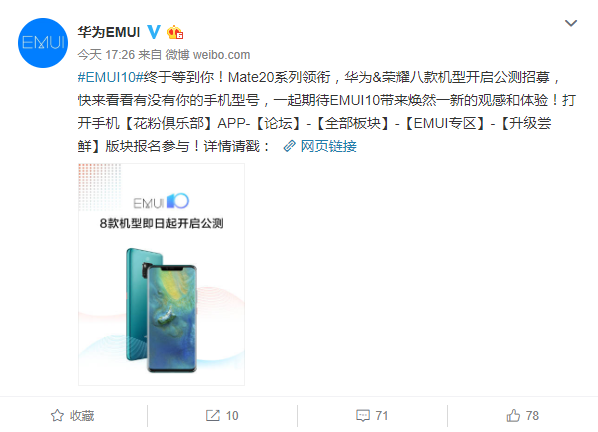Open the 华为EMUI username link
The height and width of the screenshot is (432, 598).
(x=109, y=32)
